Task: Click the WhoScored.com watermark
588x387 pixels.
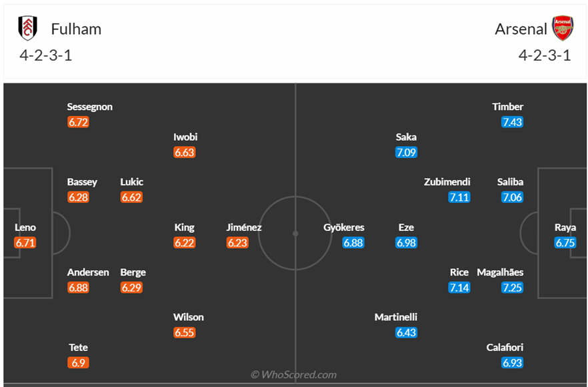Action: pyautogui.click(x=294, y=375)
